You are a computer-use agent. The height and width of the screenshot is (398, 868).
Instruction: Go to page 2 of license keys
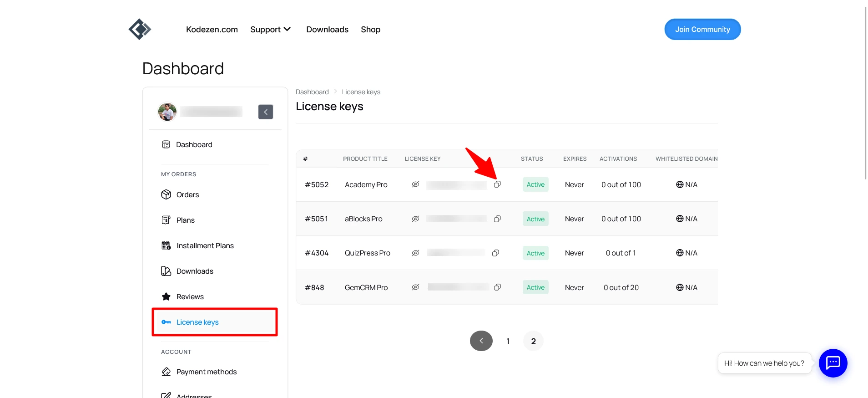533,341
